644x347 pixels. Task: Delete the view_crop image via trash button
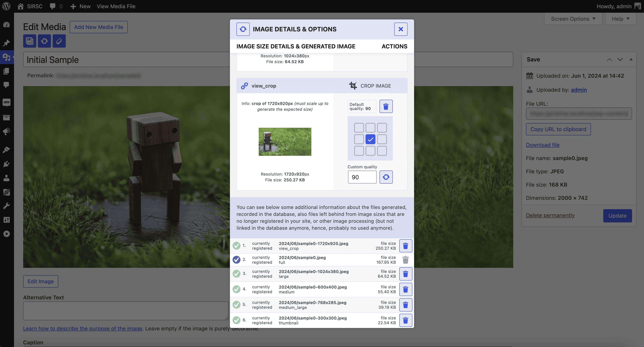tap(386, 106)
